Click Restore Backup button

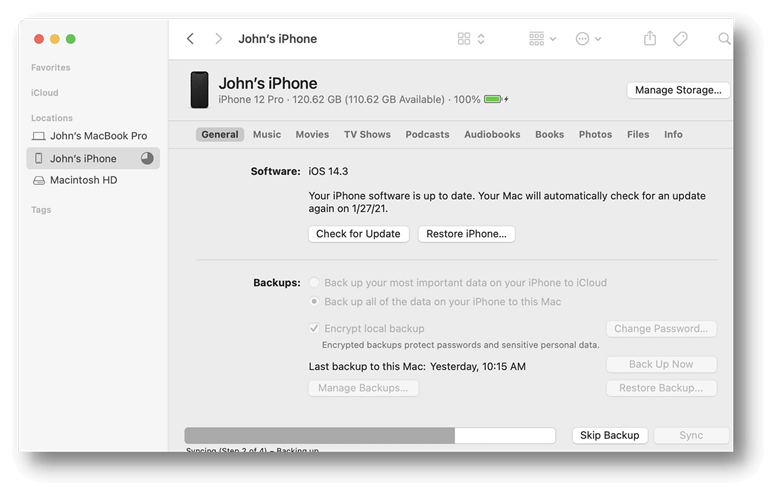661,388
